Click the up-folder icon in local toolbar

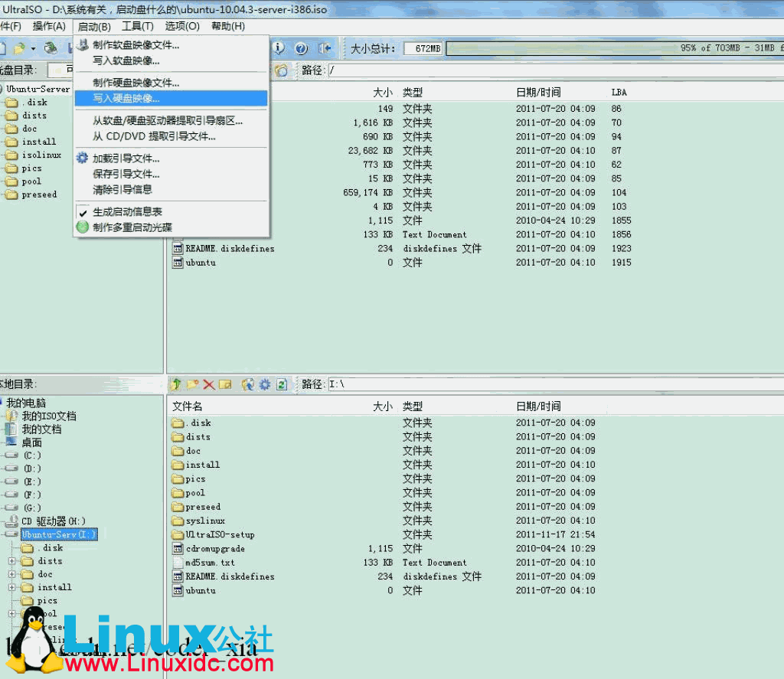pyautogui.click(x=176, y=384)
